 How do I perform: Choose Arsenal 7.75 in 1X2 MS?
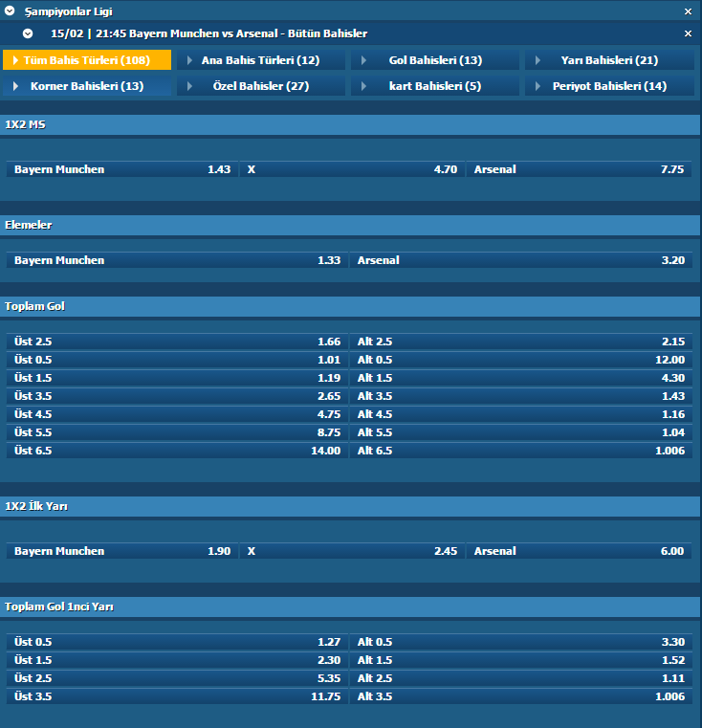(x=579, y=169)
